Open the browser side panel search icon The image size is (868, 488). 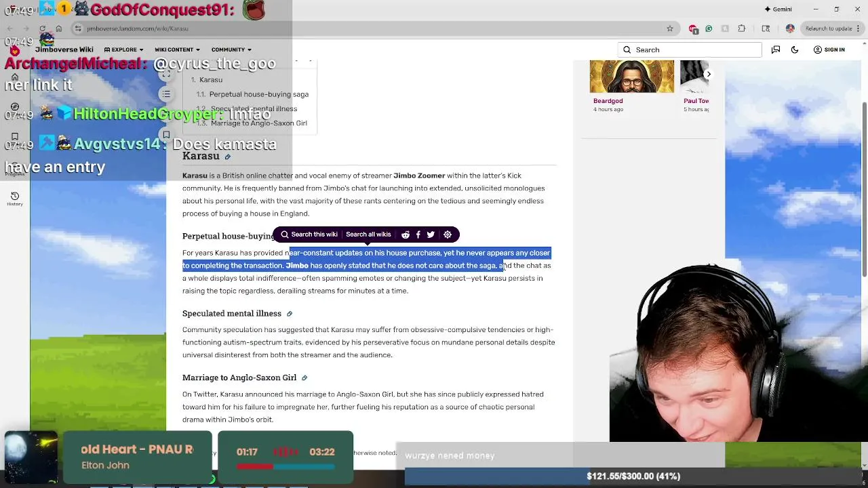(766, 28)
